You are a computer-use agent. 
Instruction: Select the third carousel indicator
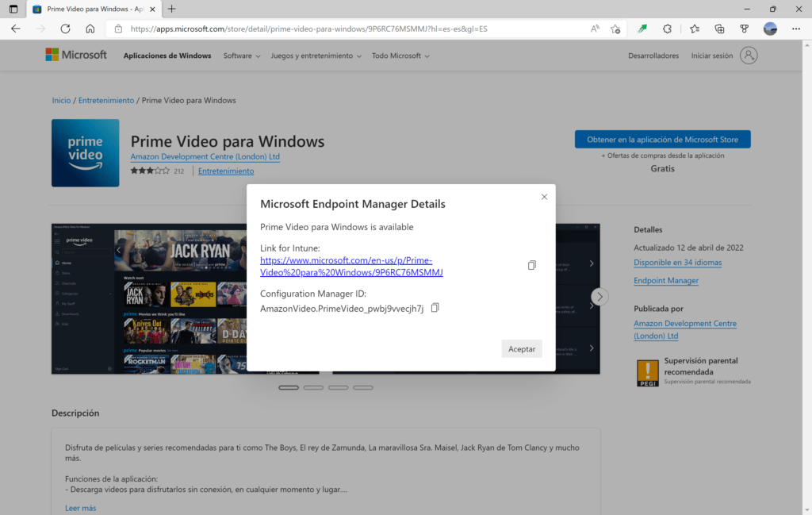coord(338,387)
